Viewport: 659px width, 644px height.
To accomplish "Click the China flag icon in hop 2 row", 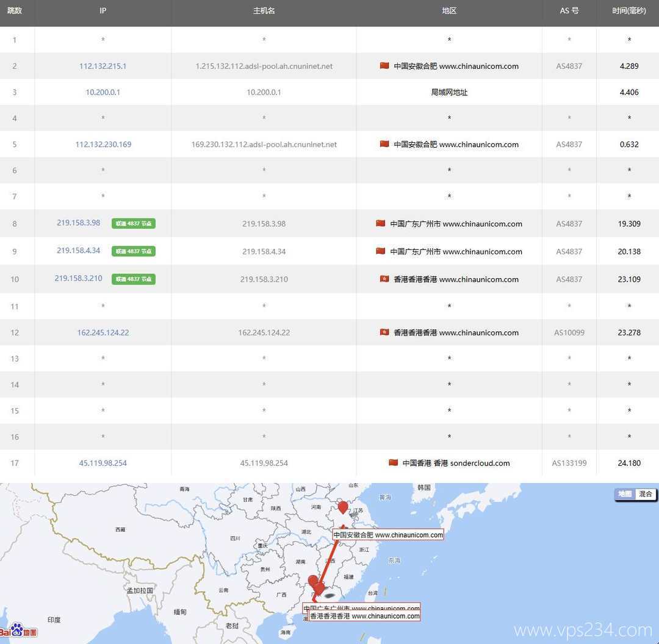I will 384,66.
